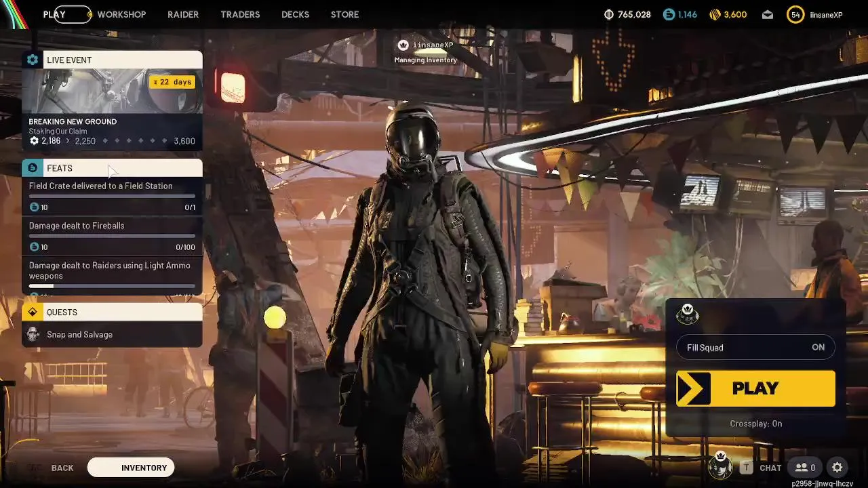Click the Cred reward icon for Fireballs feat
The width and height of the screenshot is (868, 488).
(34, 247)
